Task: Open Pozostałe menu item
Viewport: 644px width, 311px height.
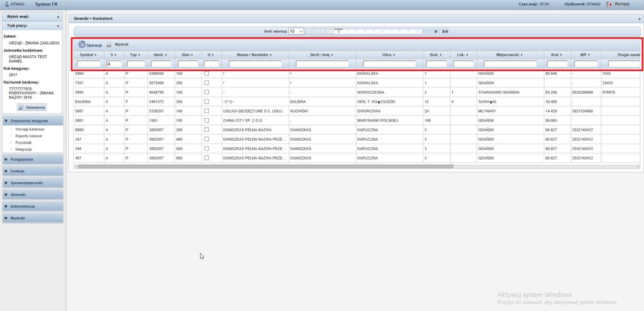Action: pyautogui.click(x=23, y=143)
